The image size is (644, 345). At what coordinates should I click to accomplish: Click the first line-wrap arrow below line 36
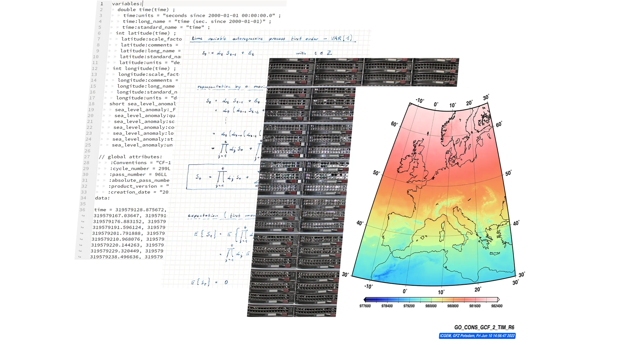(83, 216)
